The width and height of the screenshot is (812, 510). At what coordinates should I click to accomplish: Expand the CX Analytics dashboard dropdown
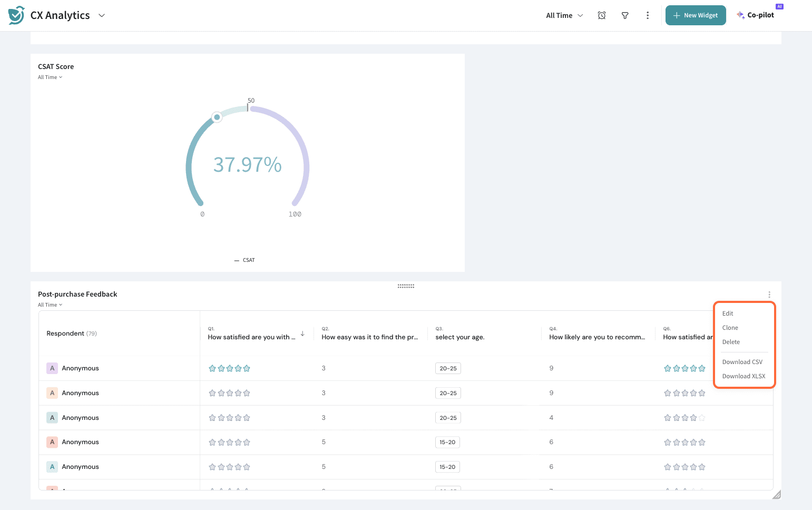click(102, 16)
